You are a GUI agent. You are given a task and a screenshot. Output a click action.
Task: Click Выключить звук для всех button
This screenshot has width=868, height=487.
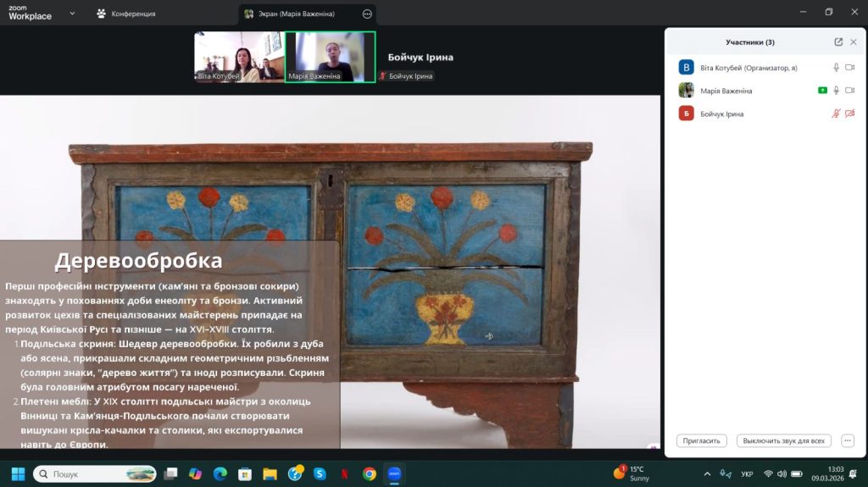783,440
